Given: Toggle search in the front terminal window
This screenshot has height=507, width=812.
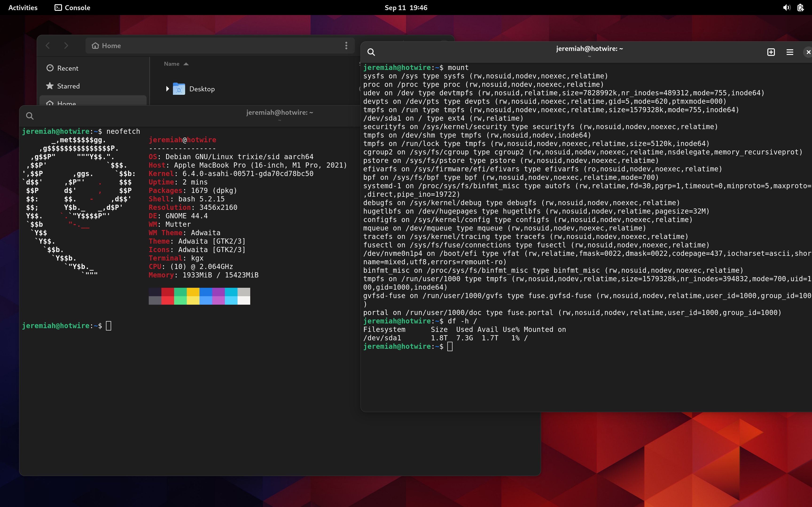Looking at the screenshot, I should coord(30,116).
